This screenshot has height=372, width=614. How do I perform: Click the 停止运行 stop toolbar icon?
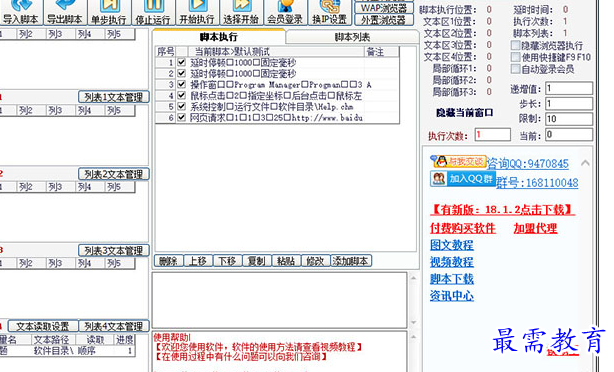pyautogui.click(x=153, y=12)
